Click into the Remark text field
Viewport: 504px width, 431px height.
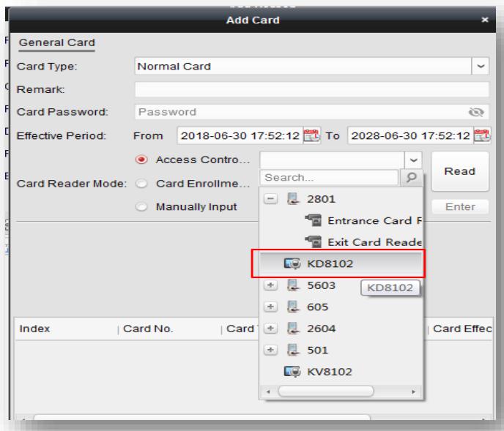[311, 90]
